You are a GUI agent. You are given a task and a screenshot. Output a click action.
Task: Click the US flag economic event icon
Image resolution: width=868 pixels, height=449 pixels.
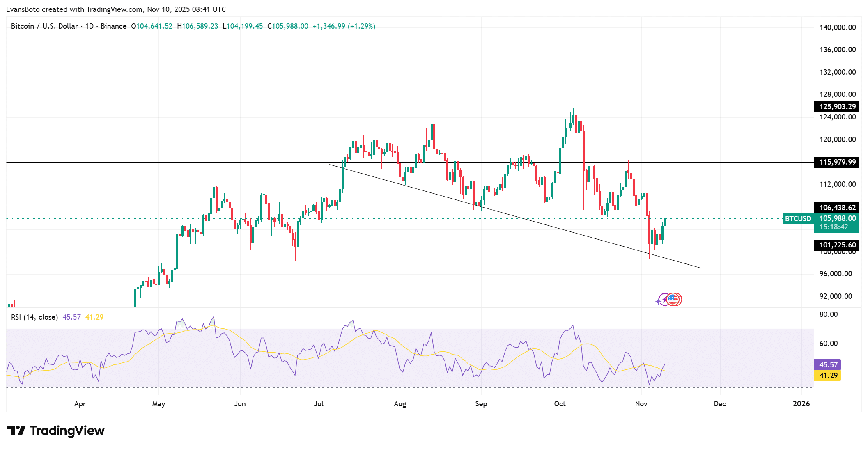[x=673, y=299]
